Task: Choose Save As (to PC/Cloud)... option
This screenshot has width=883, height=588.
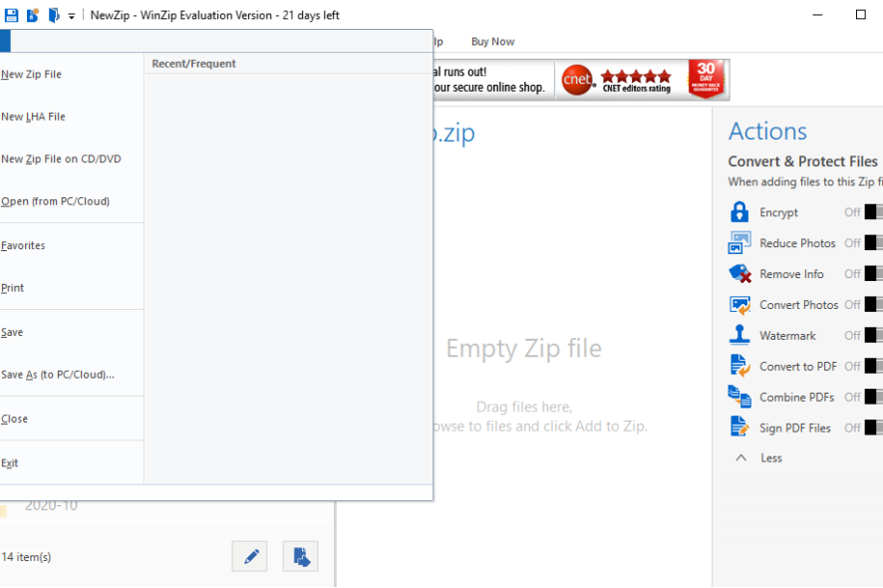Action: pos(72,375)
